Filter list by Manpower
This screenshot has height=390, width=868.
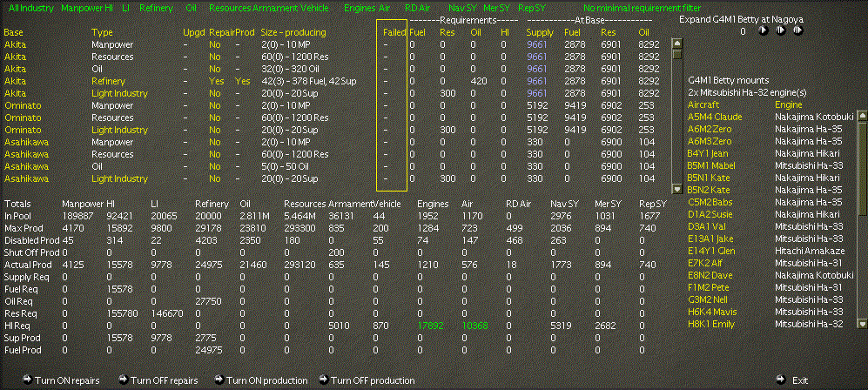tap(82, 9)
